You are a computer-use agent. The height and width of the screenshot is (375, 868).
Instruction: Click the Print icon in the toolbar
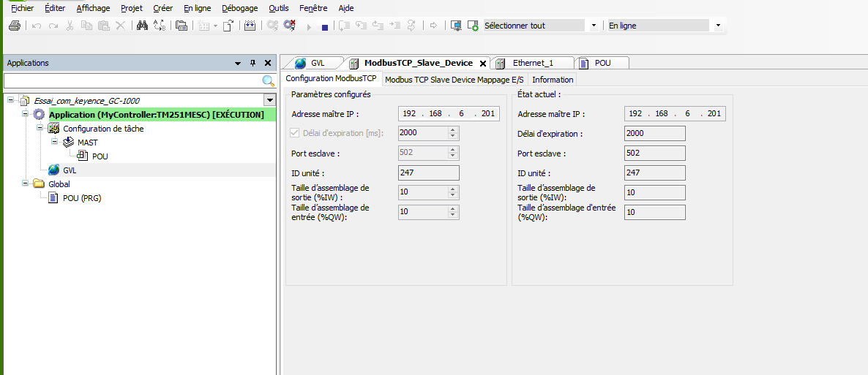(15, 26)
